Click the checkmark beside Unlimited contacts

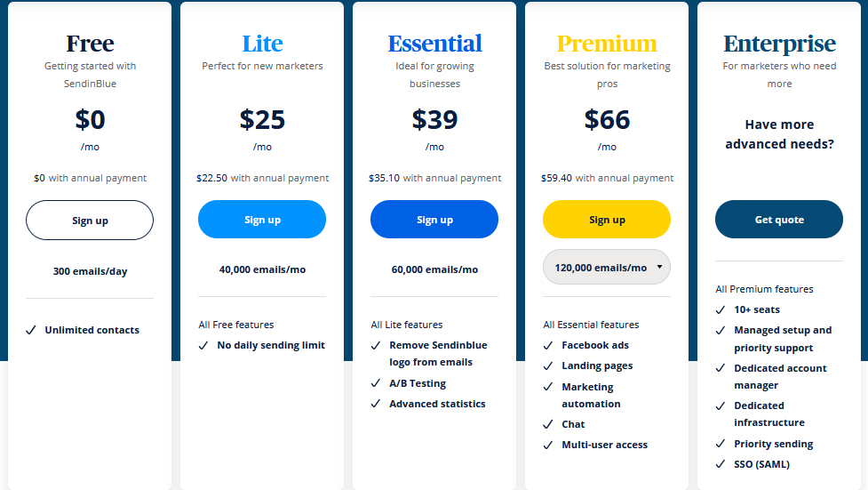[31, 330]
